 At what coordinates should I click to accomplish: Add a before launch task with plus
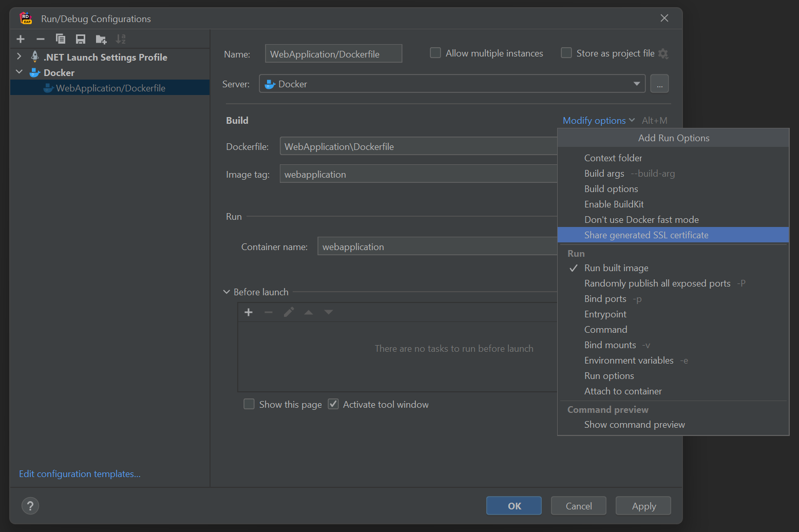(249, 312)
